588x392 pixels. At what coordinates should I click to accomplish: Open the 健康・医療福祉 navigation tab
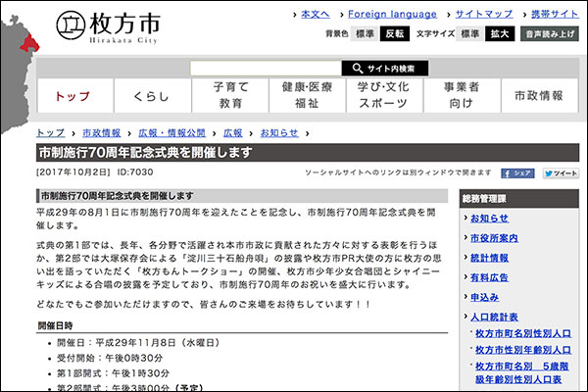[308, 95]
